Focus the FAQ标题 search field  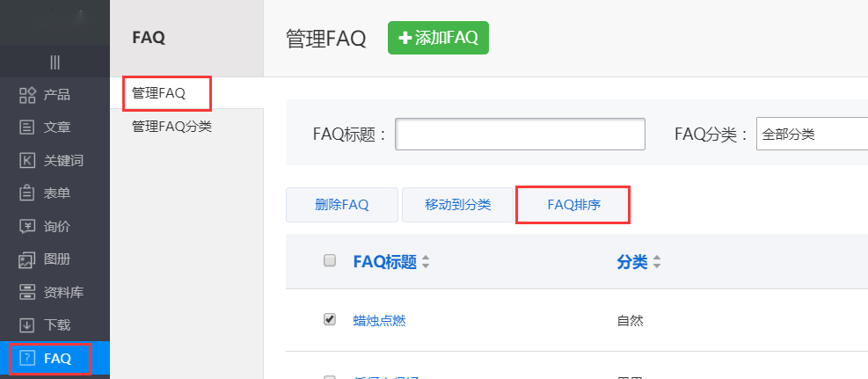(521, 135)
